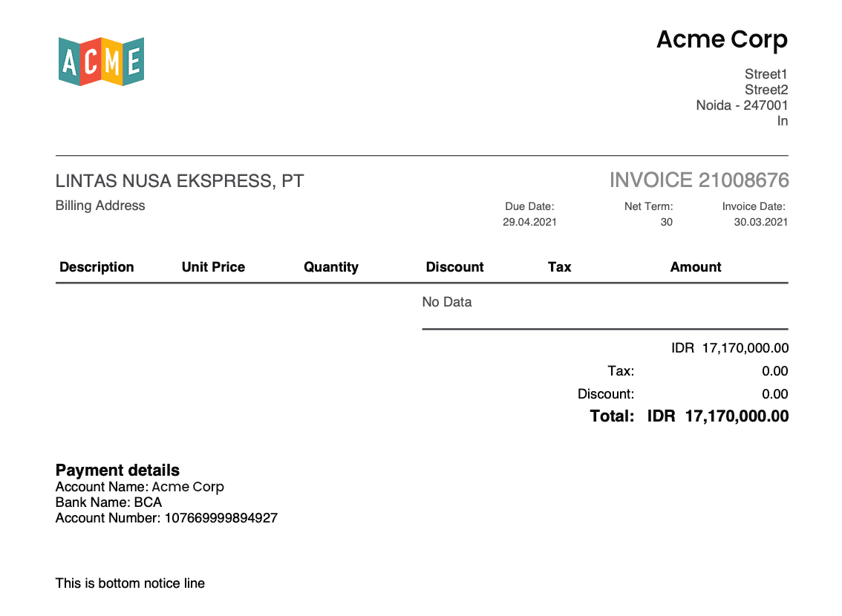Click the invoice date value 30.03.2021
This screenshot has height=616, width=842.
760,222
